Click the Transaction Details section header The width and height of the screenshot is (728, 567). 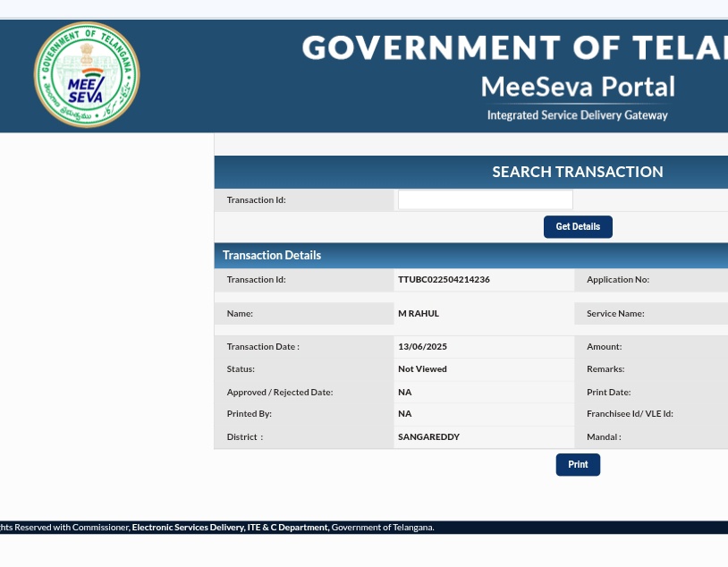coord(272,256)
